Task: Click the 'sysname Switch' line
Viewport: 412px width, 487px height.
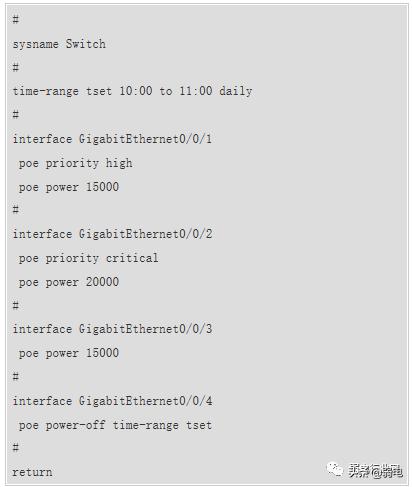Action: (59, 44)
